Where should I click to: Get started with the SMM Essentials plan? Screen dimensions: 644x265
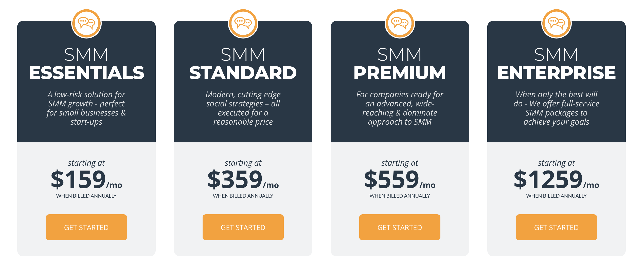click(x=86, y=227)
